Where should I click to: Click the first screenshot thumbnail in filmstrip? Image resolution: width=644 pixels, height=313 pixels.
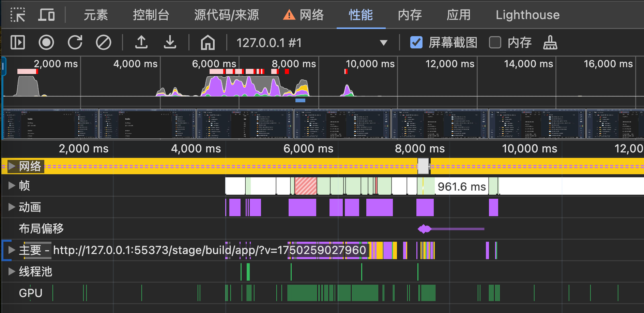click(50, 124)
